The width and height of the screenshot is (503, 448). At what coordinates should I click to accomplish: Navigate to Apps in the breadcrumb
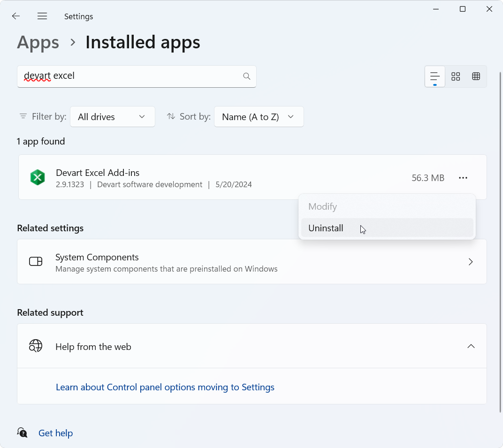coord(38,42)
